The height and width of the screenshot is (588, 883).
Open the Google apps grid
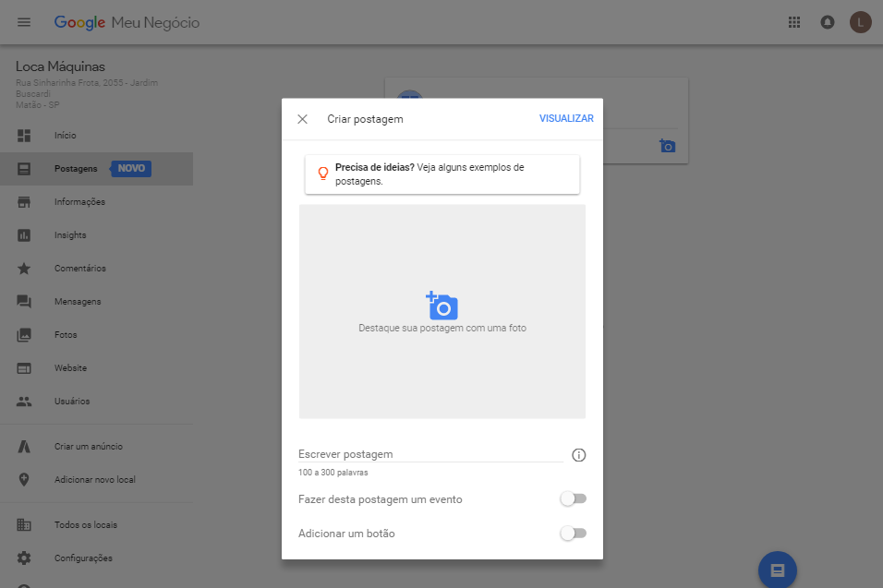794,22
